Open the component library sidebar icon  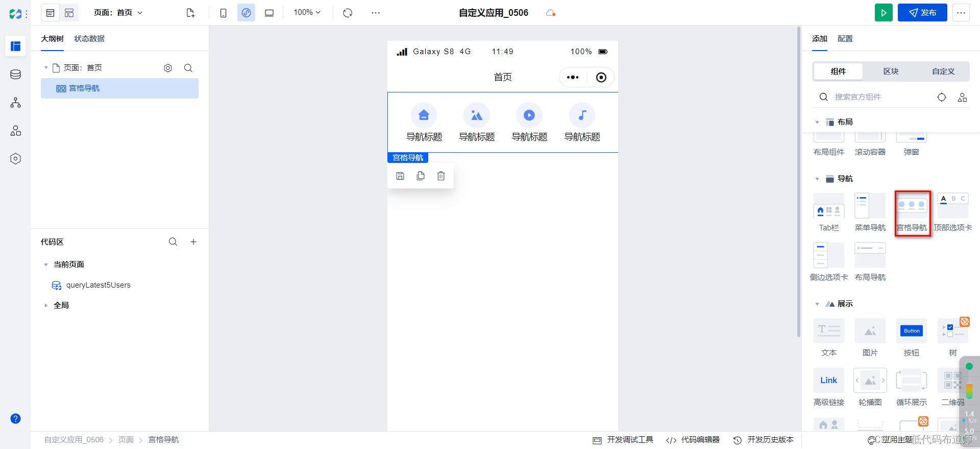click(x=15, y=131)
